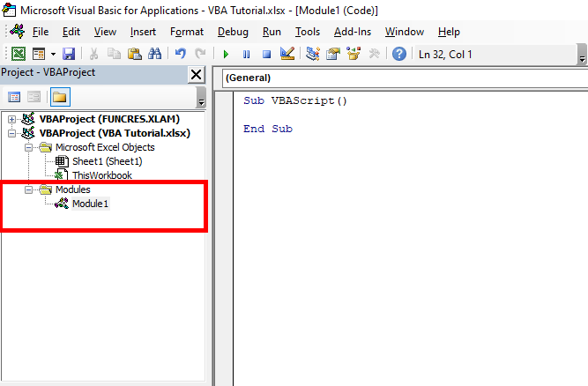Click the code window margin indicator bar
This screenshot has width=588, height=386.
(x=224, y=238)
